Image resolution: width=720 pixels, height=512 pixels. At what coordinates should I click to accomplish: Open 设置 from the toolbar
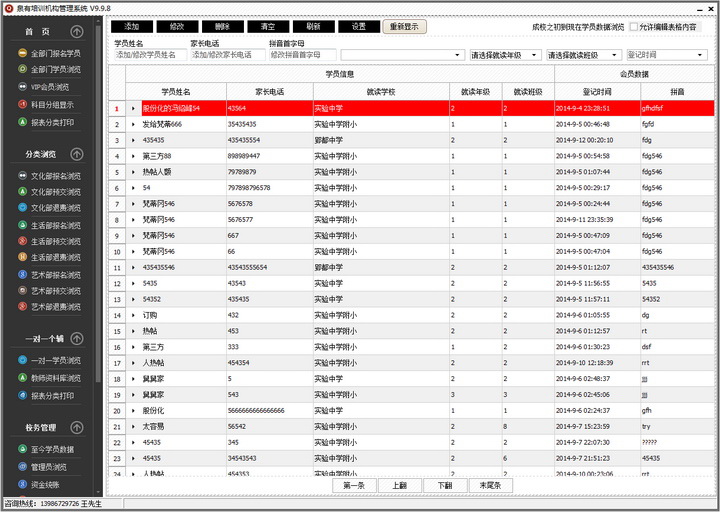tap(359, 27)
